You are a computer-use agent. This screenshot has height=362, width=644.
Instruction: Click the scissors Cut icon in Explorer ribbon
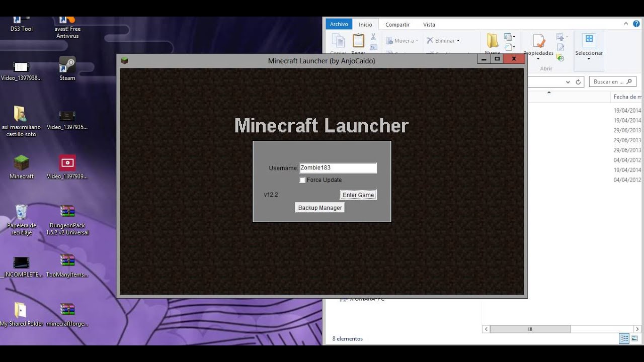373,37
